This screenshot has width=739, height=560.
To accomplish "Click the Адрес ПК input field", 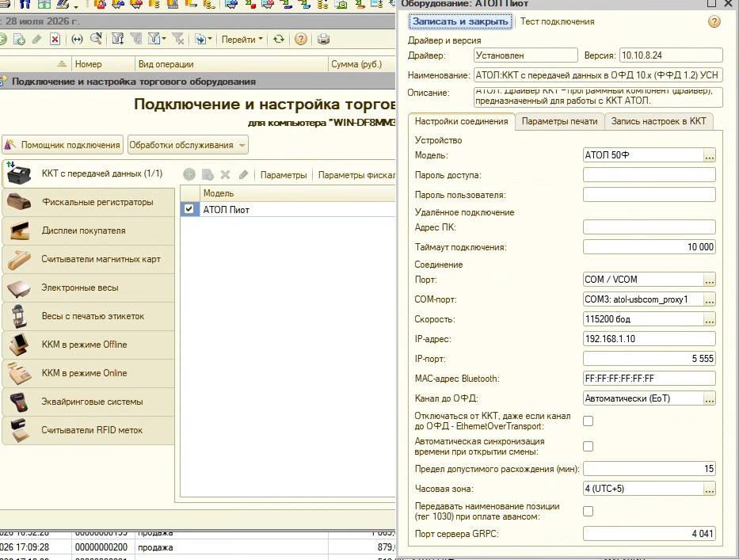I will pos(649,227).
